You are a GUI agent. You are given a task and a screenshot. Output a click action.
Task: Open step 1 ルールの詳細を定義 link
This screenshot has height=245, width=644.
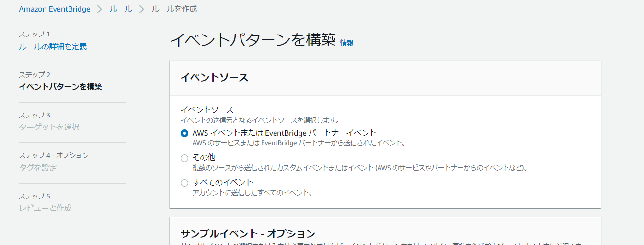tap(53, 47)
